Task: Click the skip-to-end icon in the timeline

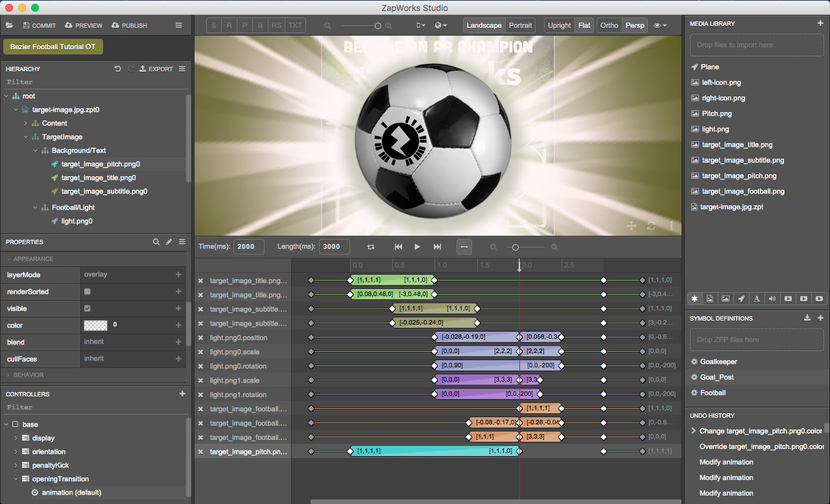Action: 436,247
